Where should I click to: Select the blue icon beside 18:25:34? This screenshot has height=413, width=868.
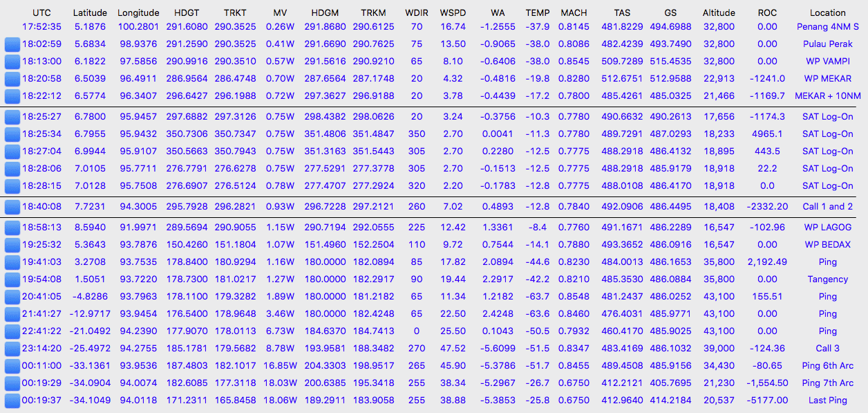pyautogui.click(x=12, y=135)
